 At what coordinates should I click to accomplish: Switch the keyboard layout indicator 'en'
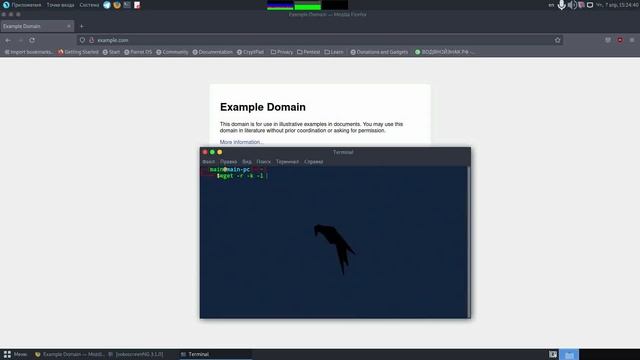point(551,5)
